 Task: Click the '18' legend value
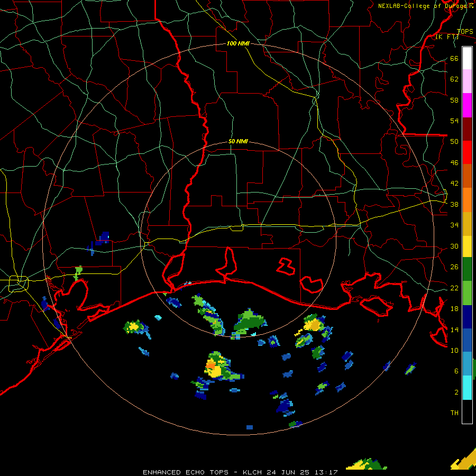[454, 309]
